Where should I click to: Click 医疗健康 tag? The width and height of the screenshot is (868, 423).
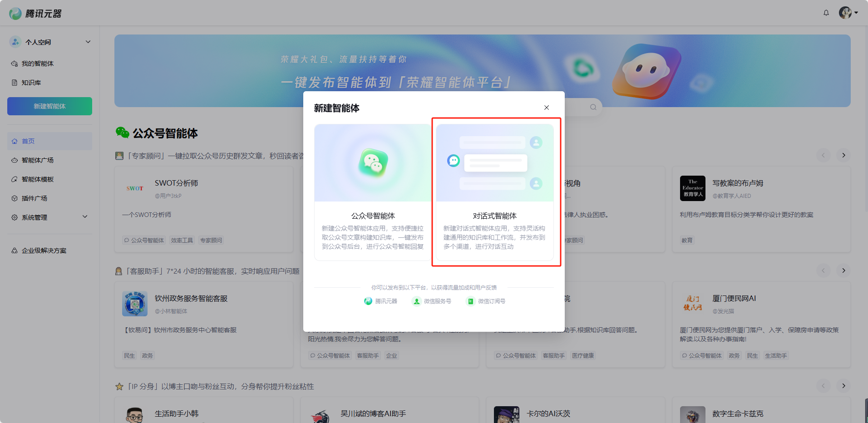(x=583, y=356)
